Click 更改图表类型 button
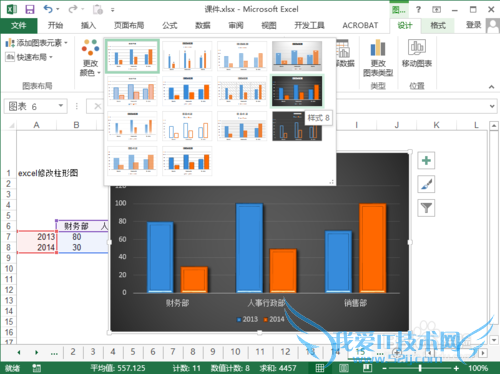 [378, 57]
